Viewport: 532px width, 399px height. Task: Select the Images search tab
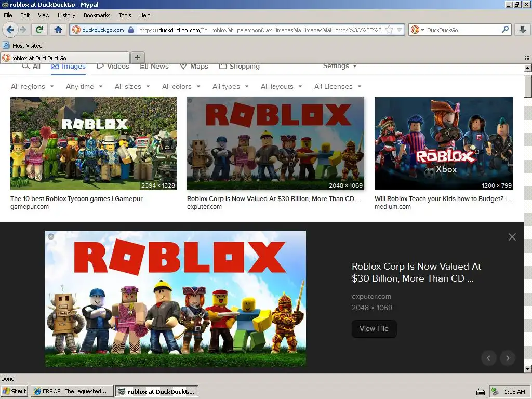point(68,66)
